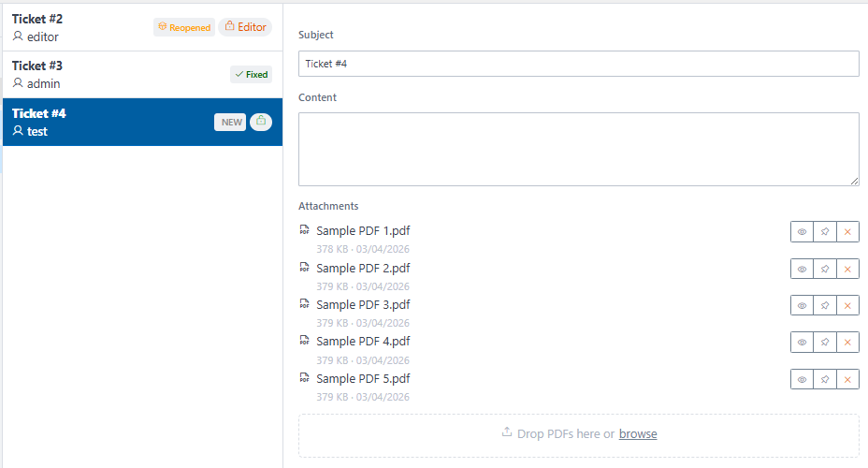Remove Sample PDF 5.pdf from attachments
868x468 pixels.
point(847,379)
